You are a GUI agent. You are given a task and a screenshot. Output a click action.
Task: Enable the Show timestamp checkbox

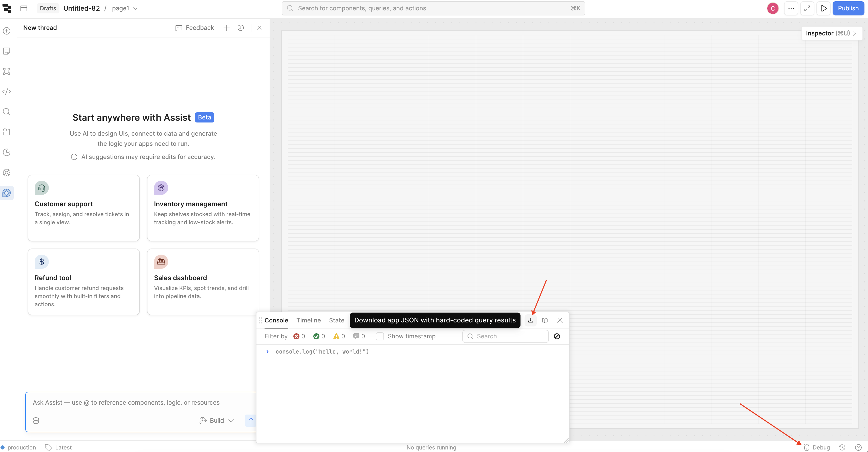point(380,336)
